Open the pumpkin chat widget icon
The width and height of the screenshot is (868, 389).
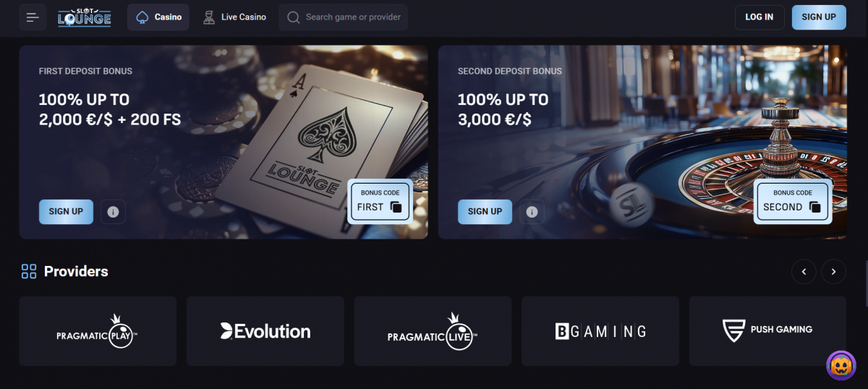point(841,365)
